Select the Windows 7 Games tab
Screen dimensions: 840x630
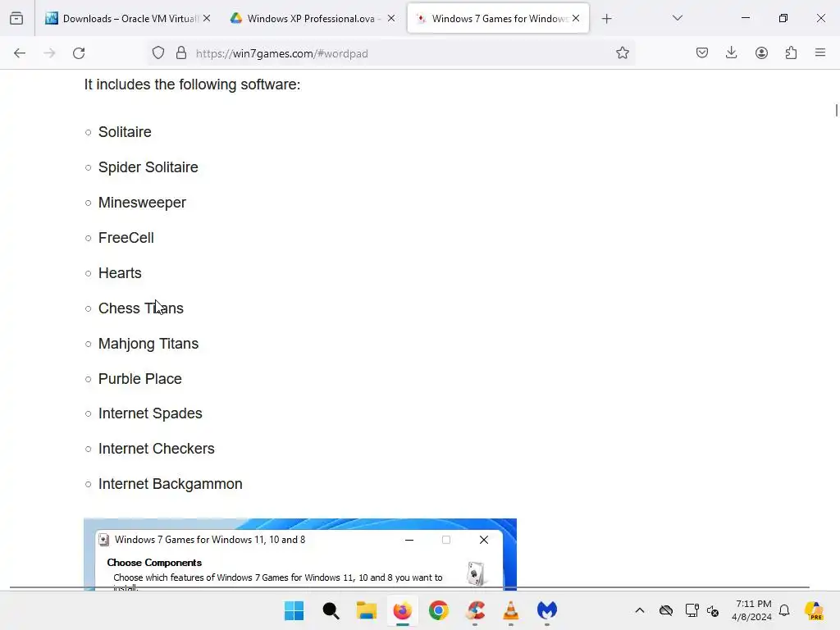[x=498, y=19]
